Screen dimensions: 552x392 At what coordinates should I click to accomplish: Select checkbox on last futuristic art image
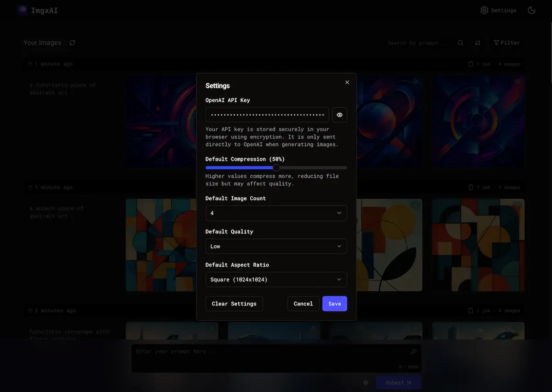coord(517,81)
